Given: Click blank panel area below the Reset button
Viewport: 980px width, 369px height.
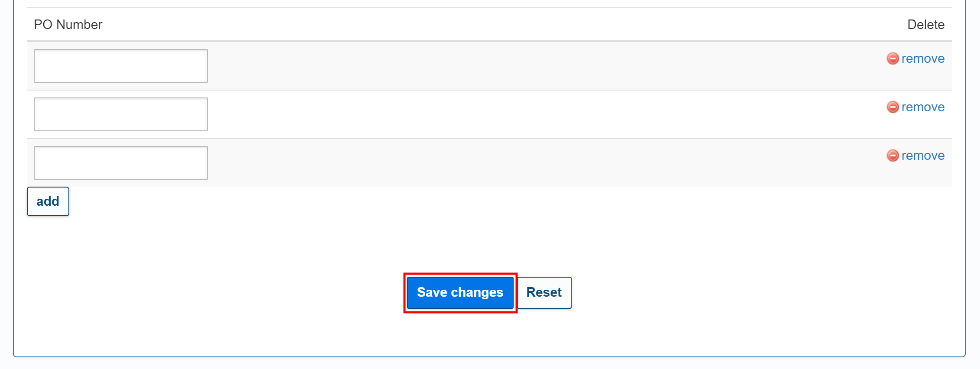Looking at the screenshot, I should 544,333.
